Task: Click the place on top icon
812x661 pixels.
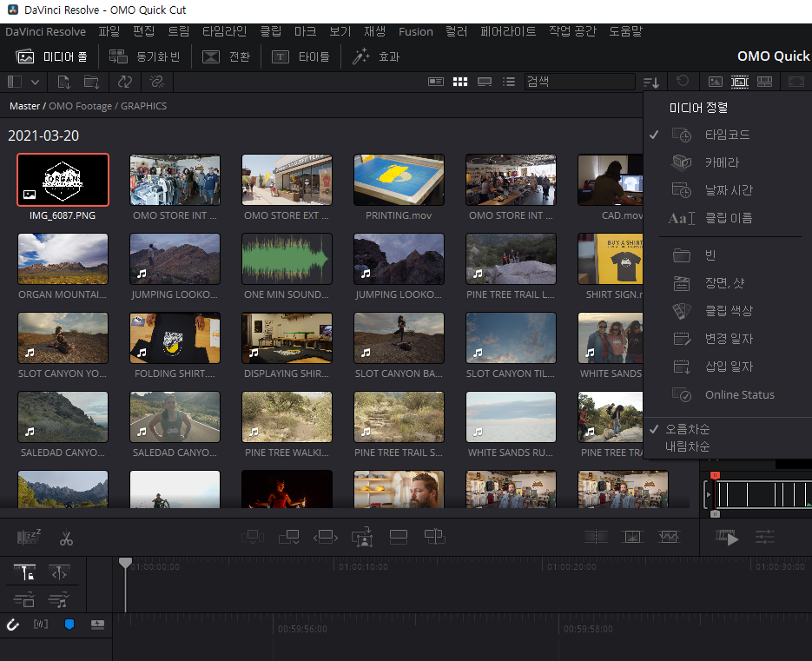Action: tap(399, 537)
